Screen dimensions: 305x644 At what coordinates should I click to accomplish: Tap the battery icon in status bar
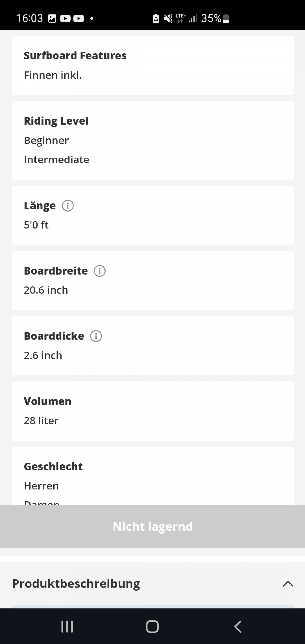pyautogui.click(x=226, y=19)
